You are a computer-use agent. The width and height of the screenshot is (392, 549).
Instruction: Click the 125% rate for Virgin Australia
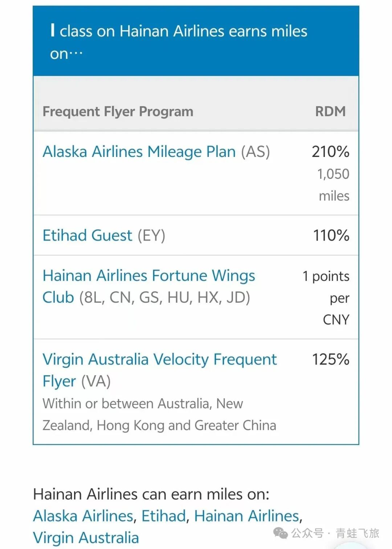coord(331,359)
